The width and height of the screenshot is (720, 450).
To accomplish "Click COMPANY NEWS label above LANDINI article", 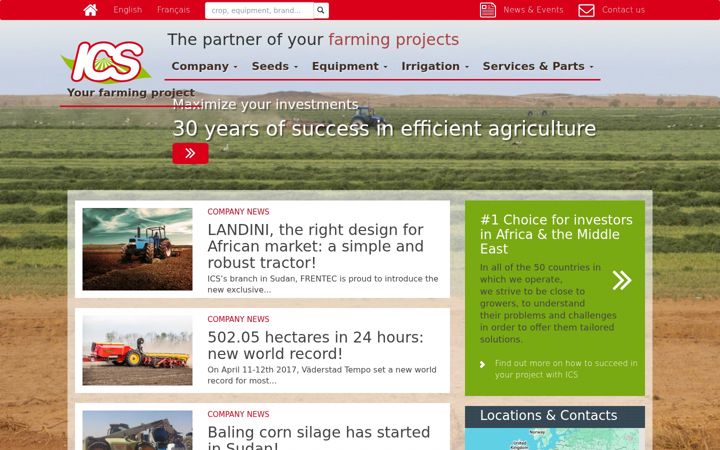I will 238,212.
